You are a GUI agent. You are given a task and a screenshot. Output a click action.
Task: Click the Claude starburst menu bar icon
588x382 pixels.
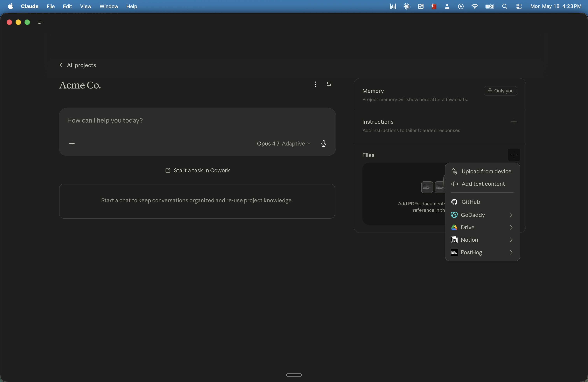coord(407,6)
